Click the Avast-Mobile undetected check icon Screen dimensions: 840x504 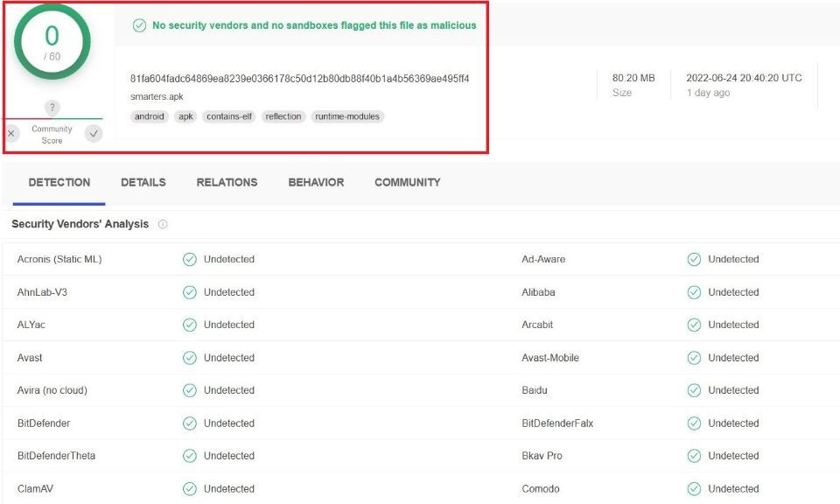694,358
